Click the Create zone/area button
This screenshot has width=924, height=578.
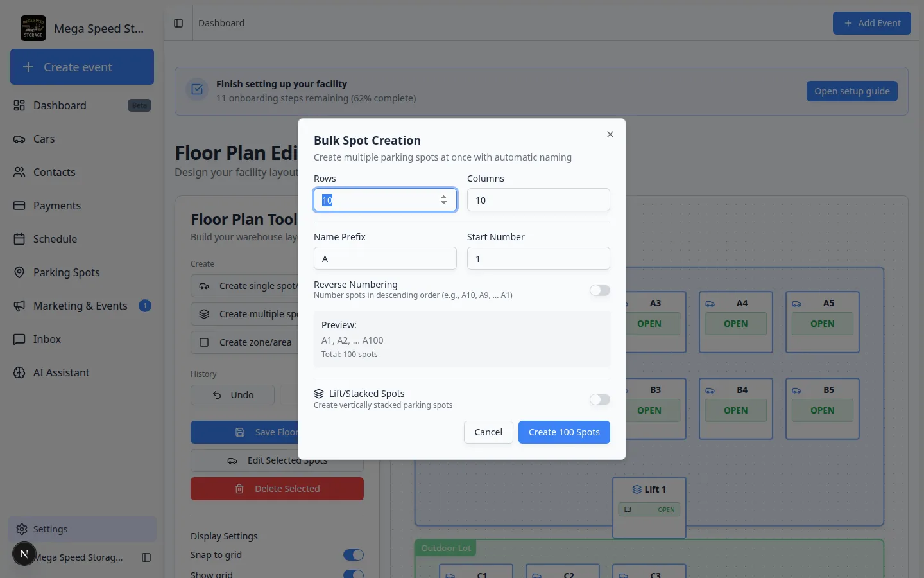pos(244,342)
